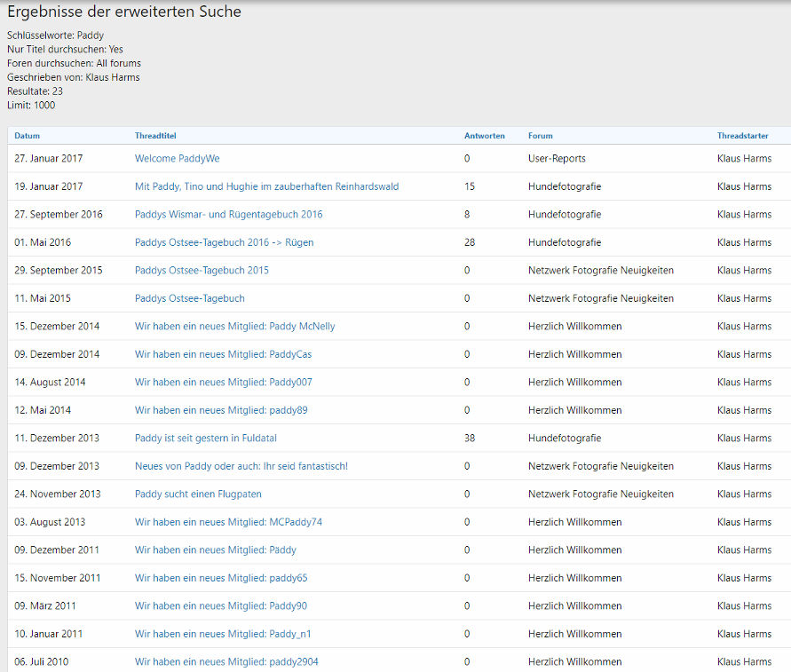Open 'Paddys Wismar- und Rügentagebuch 2016'
This screenshot has height=672, width=791.
tap(228, 215)
